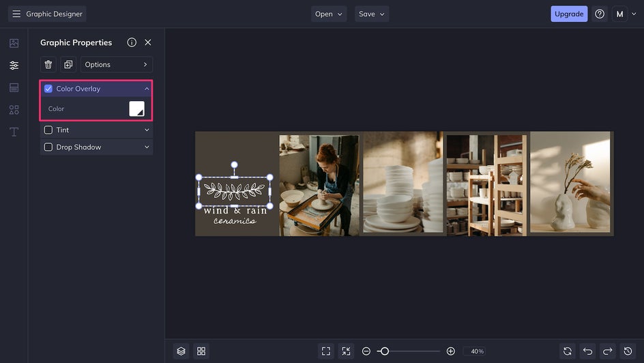The image size is (644, 363).
Task: Expand the account dropdown chevron
Action: tap(634, 14)
